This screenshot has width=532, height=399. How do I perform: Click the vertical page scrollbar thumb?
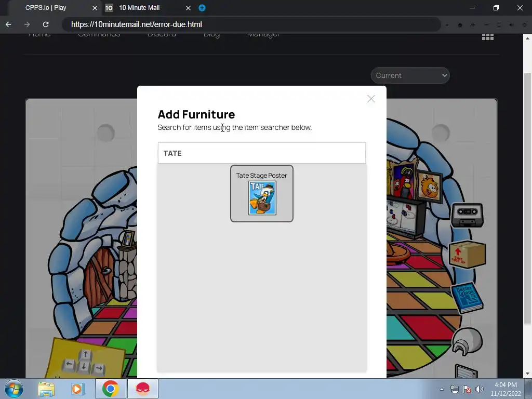528,198
